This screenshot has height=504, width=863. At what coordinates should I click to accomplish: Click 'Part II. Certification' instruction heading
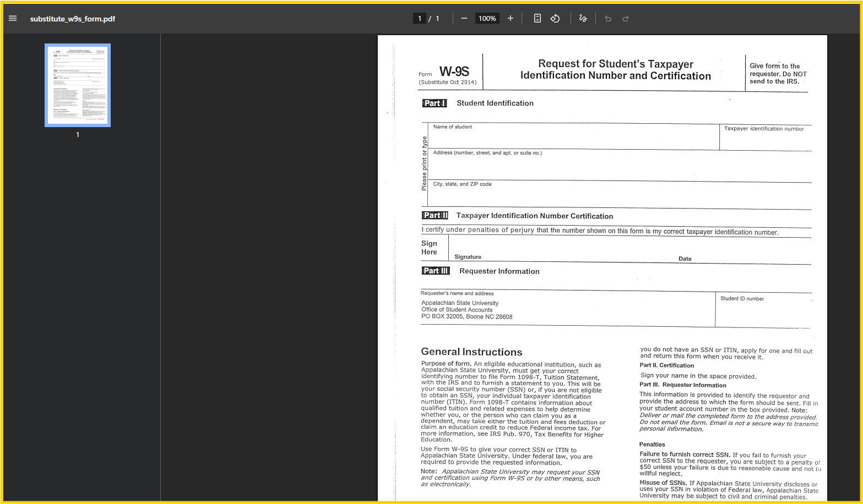(667, 365)
